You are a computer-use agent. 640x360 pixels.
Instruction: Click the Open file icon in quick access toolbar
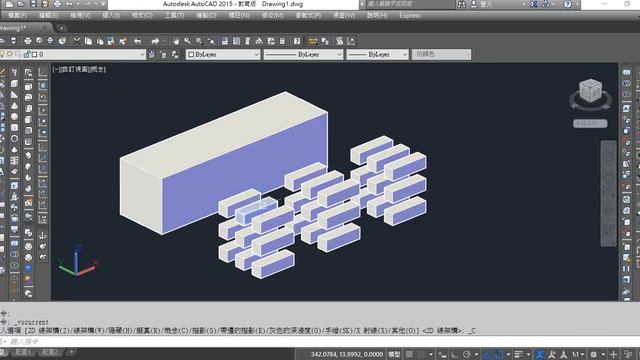21,4
